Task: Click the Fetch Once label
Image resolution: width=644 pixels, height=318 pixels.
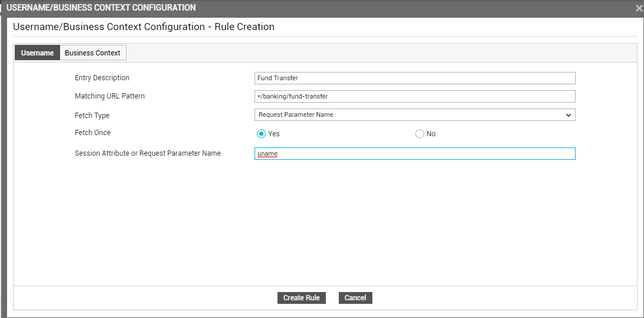Action: 93,133
